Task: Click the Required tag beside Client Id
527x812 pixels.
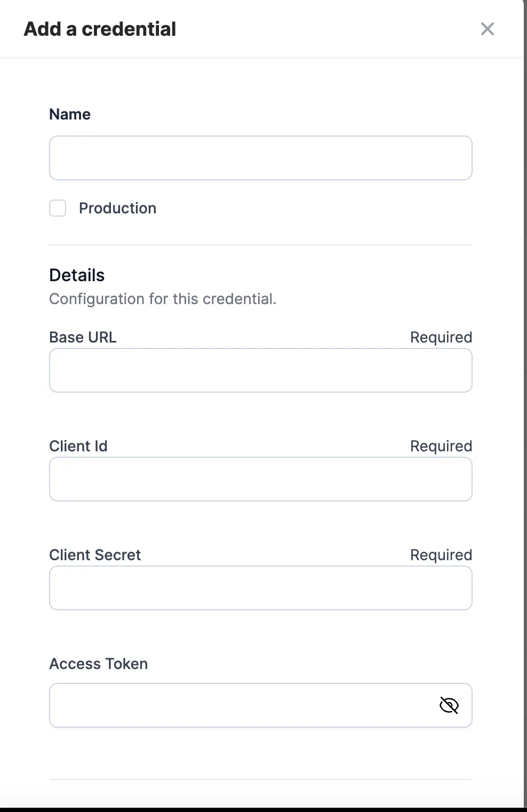Action: coord(441,446)
